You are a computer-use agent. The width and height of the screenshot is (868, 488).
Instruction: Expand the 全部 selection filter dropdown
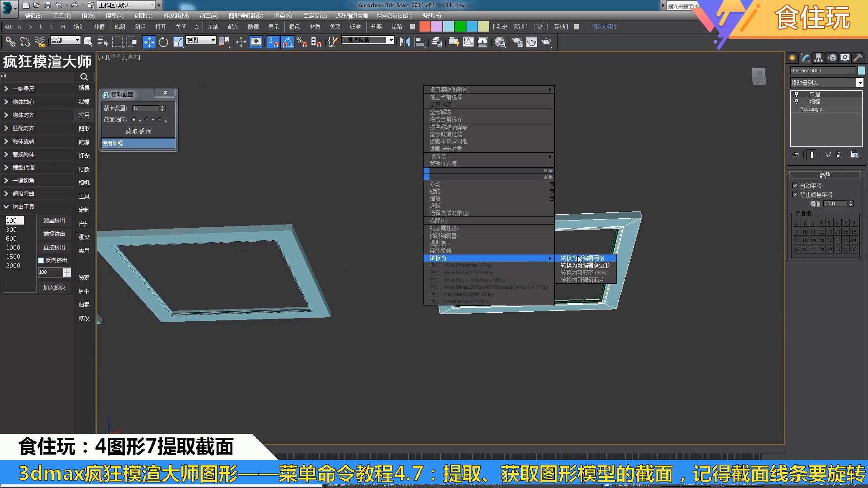tap(78, 40)
